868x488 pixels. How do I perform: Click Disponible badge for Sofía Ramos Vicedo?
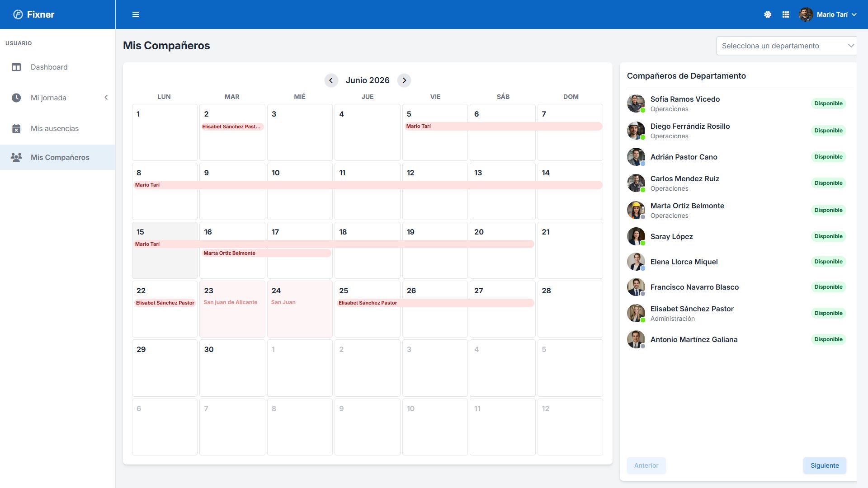[828, 103]
